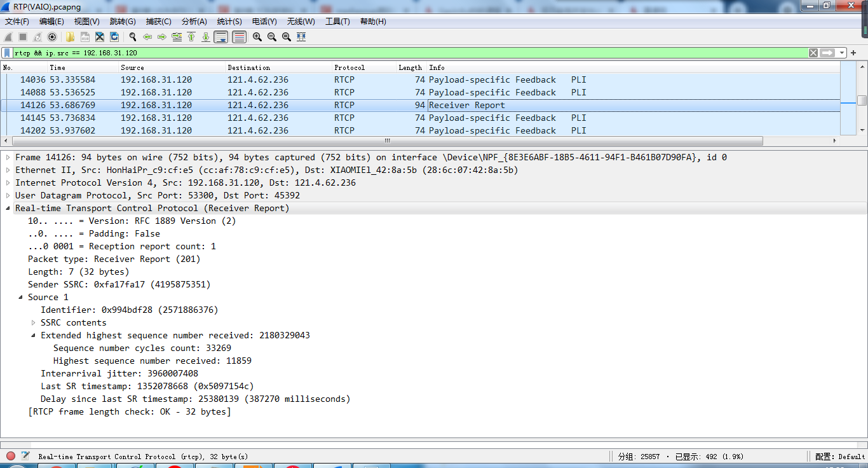
Task: Open the 捕获(C) menu
Action: pos(158,22)
